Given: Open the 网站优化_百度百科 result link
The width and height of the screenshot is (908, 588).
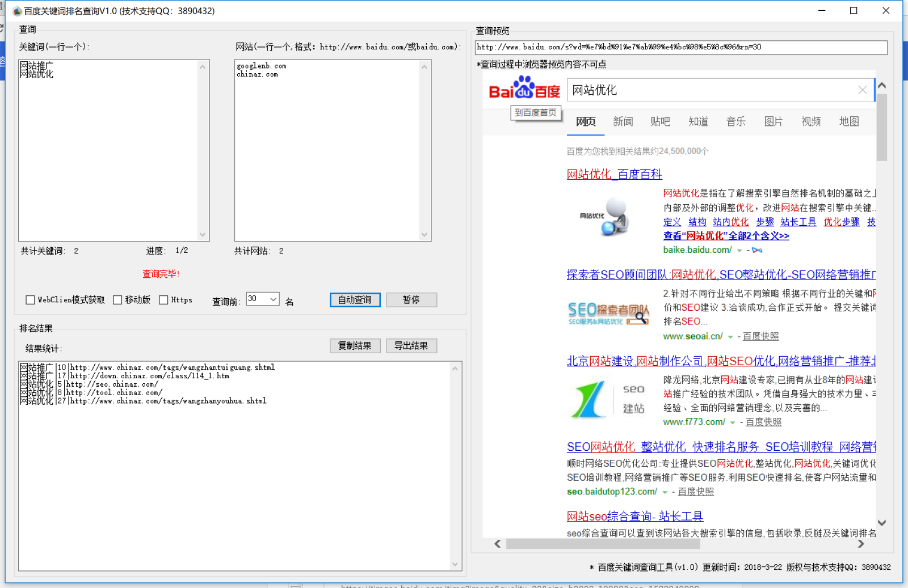Looking at the screenshot, I should pyautogui.click(x=615, y=175).
